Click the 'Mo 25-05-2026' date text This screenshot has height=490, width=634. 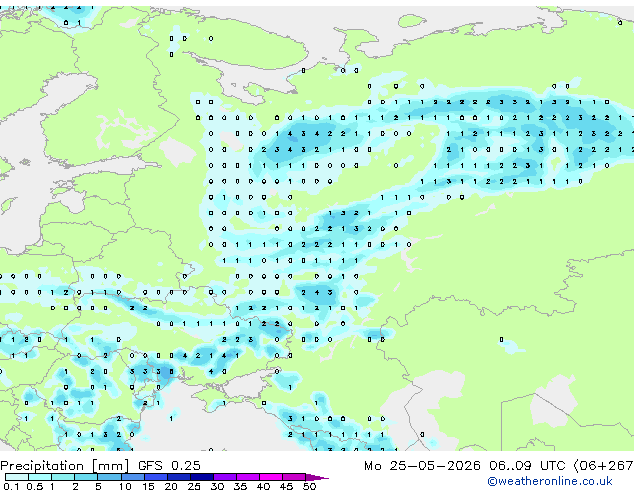[x=422, y=466]
